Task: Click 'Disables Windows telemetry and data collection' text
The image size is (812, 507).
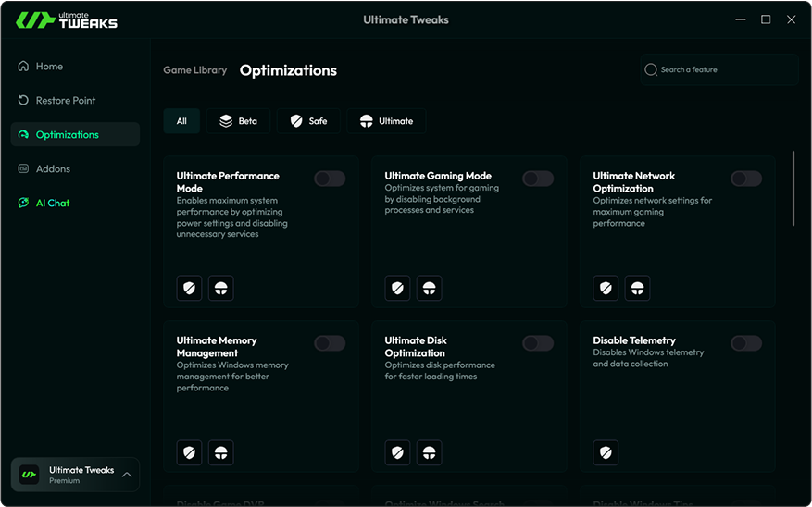Action: (648, 358)
